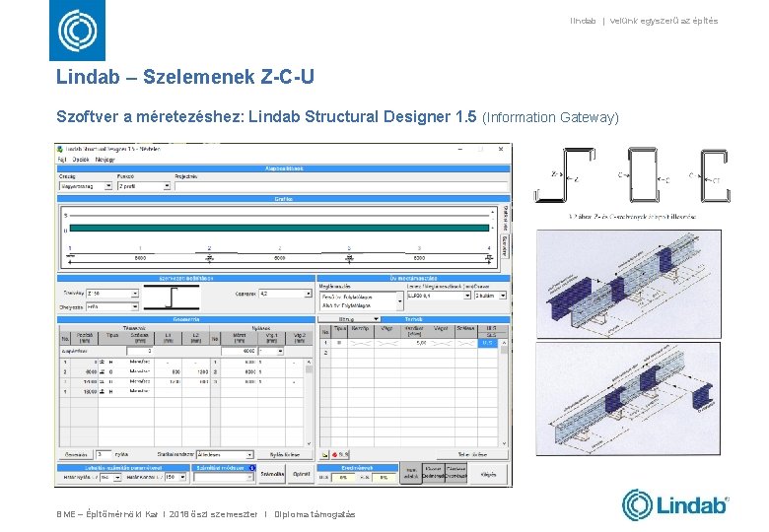Expand the '2 hullám' fastener dropdown
Viewport: 769px width, 532px height.
(x=503, y=296)
